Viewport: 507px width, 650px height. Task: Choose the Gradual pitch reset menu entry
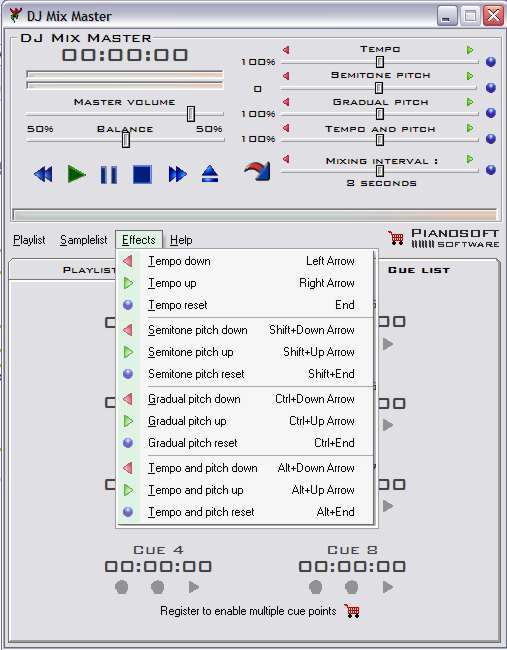pyautogui.click(x=247, y=443)
